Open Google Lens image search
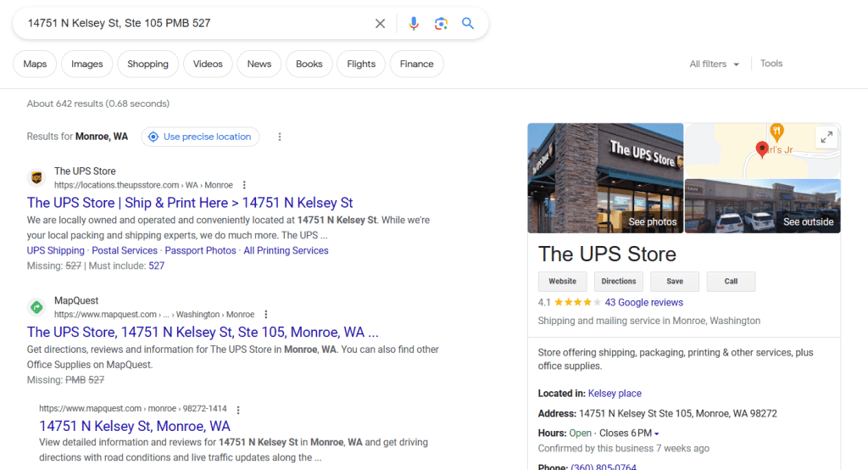The height and width of the screenshot is (470, 868). click(x=441, y=24)
